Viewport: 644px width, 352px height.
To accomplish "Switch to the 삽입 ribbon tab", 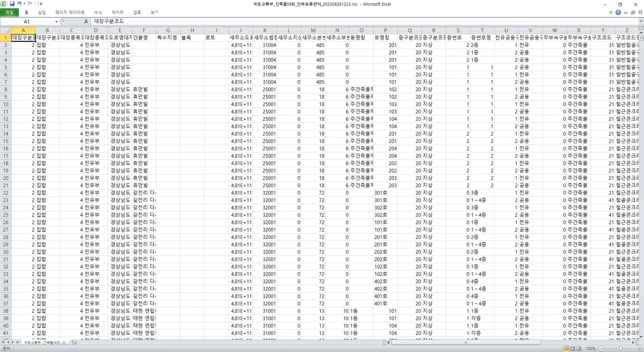I will pyautogui.click(x=42, y=12).
